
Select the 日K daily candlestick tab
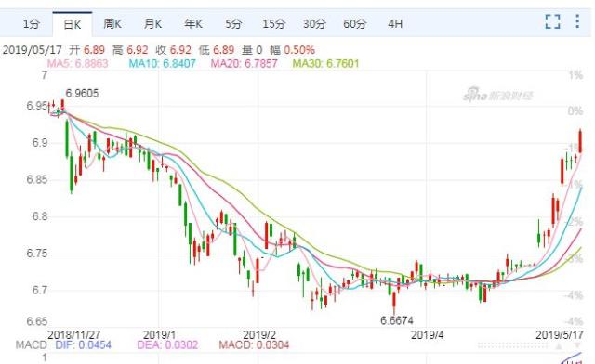pos(73,25)
